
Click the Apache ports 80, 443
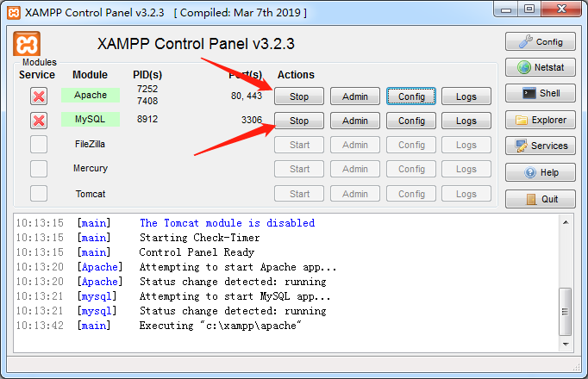[247, 96]
